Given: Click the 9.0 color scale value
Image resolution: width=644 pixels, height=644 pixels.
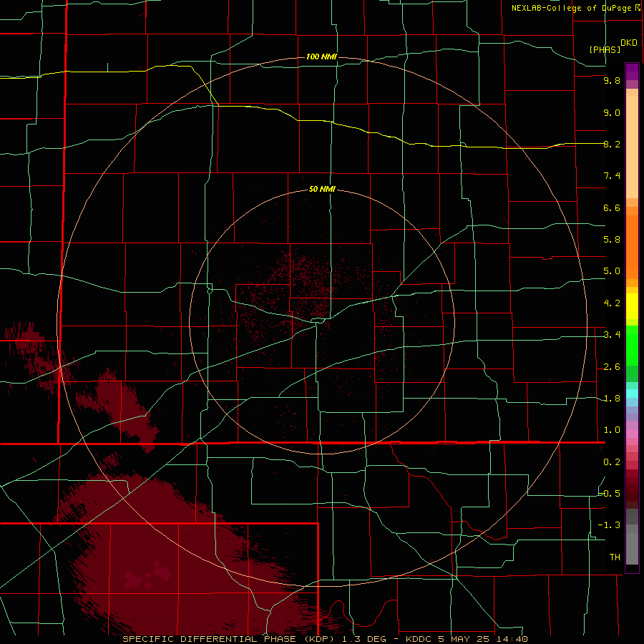Looking at the screenshot, I should tap(612, 113).
